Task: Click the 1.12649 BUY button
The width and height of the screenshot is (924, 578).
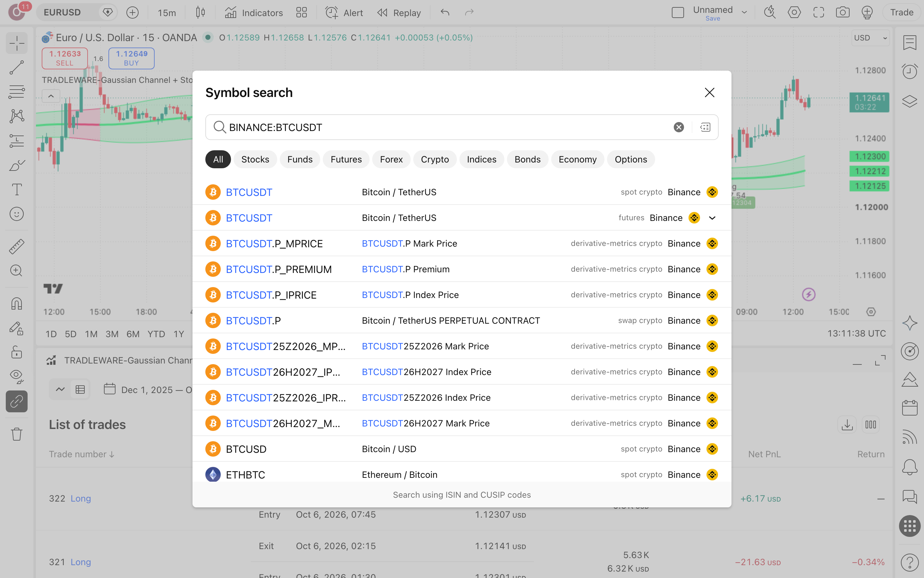Action: (x=131, y=58)
